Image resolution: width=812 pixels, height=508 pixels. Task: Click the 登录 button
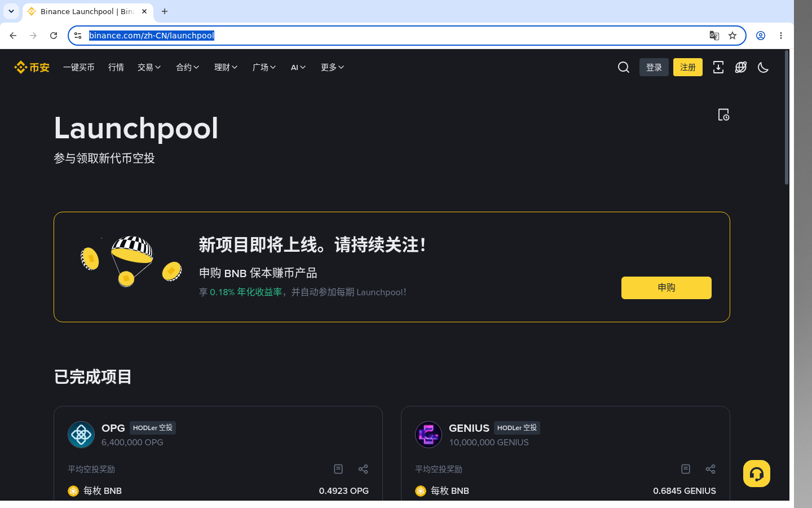pyautogui.click(x=654, y=67)
